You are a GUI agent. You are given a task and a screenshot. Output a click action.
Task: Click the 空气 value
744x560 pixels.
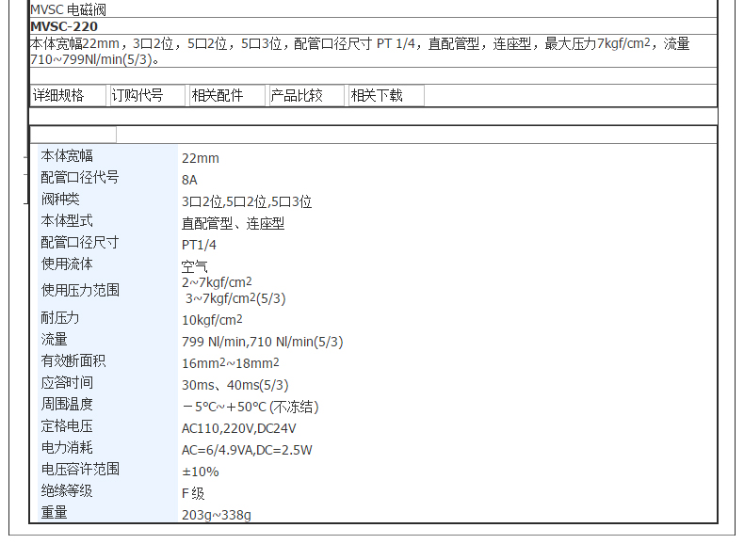coord(195,266)
